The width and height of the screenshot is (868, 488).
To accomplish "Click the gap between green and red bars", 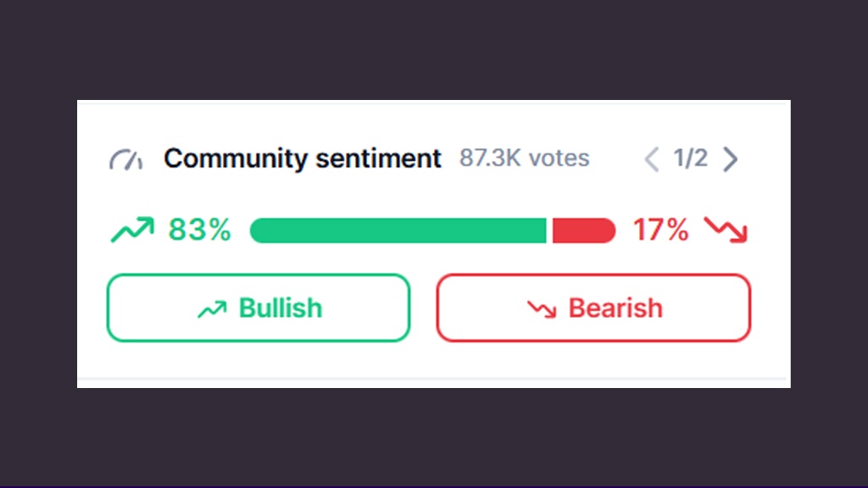I will [x=549, y=230].
